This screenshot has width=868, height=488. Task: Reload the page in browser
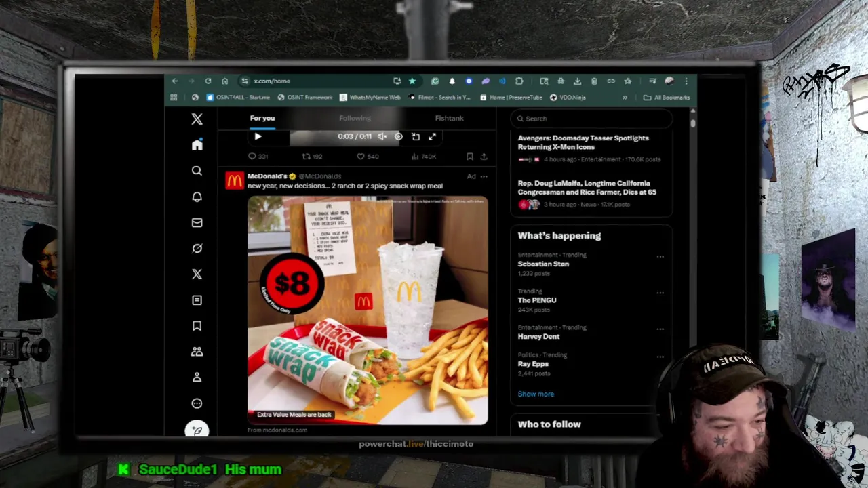coord(208,81)
